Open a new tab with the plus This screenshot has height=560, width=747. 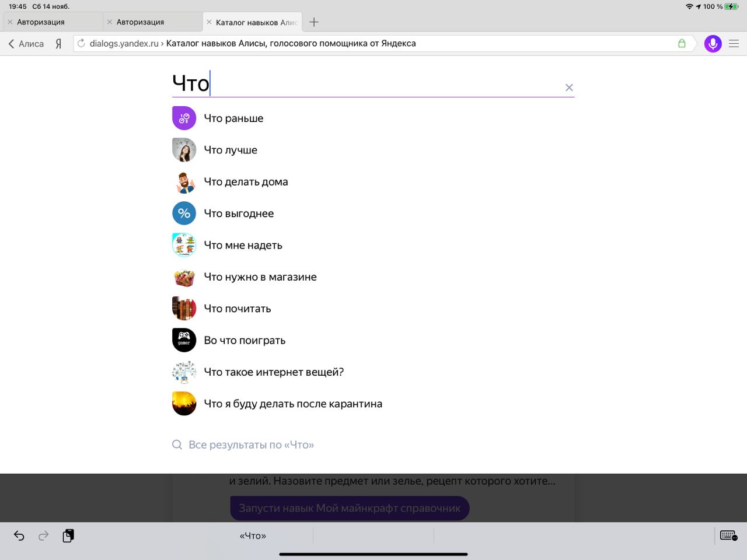(x=314, y=22)
